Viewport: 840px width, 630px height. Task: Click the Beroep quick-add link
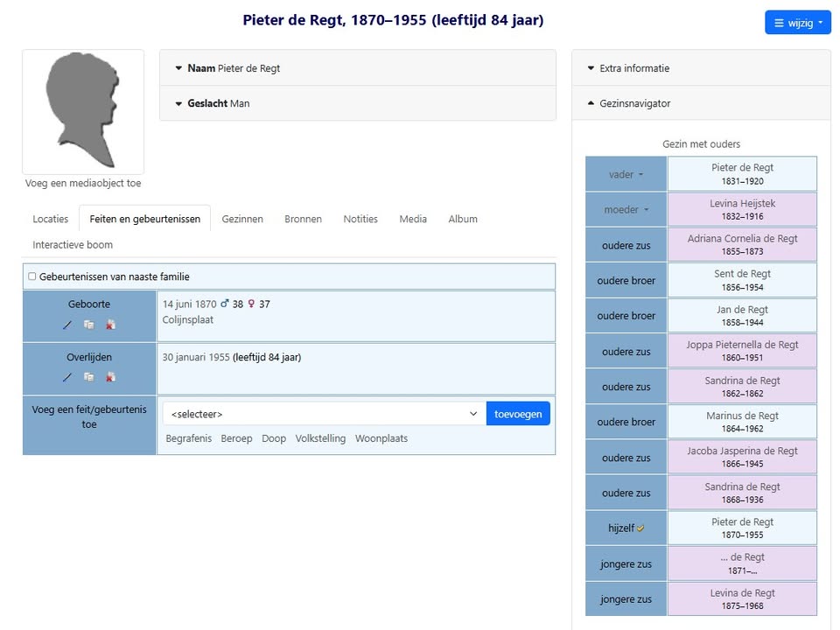(236, 438)
